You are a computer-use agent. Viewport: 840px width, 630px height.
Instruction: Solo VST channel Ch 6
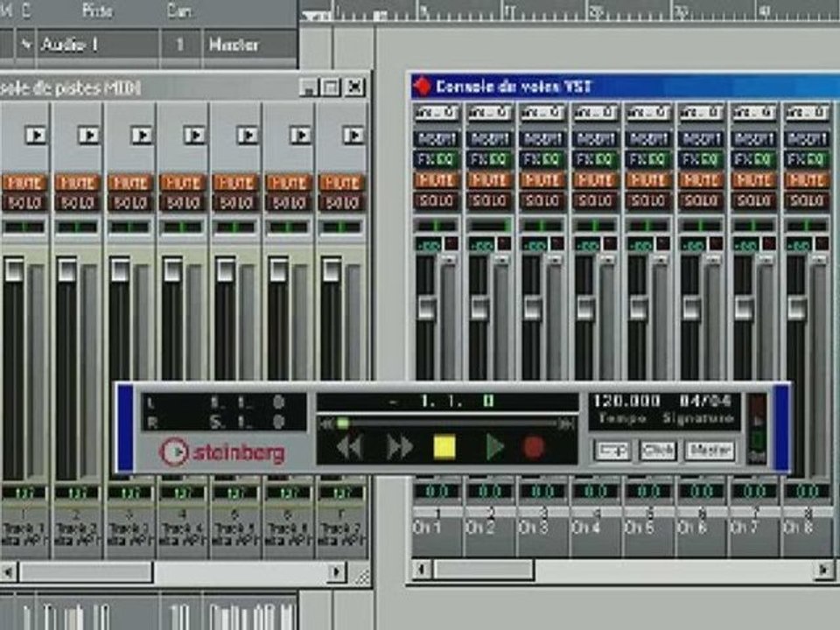(x=701, y=201)
